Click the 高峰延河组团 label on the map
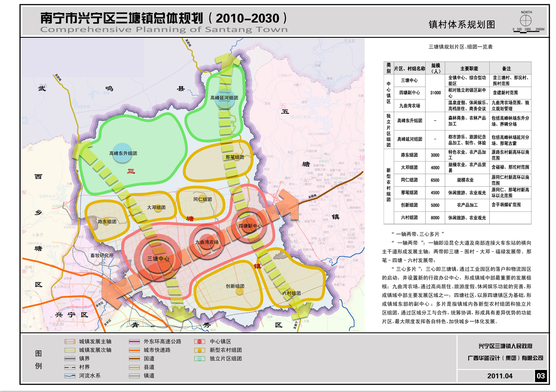Image resolution: width=556 pixels, height=392 pixels. (x=224, y=98)
